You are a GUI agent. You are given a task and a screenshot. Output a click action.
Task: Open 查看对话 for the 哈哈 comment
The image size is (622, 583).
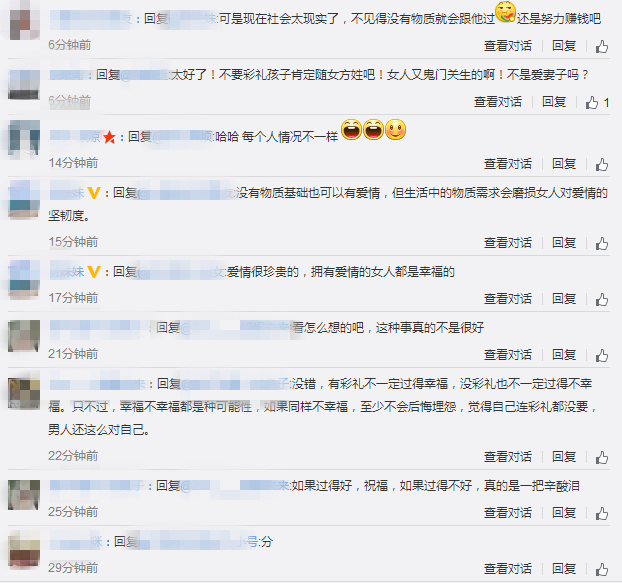[x=508, y=164]
